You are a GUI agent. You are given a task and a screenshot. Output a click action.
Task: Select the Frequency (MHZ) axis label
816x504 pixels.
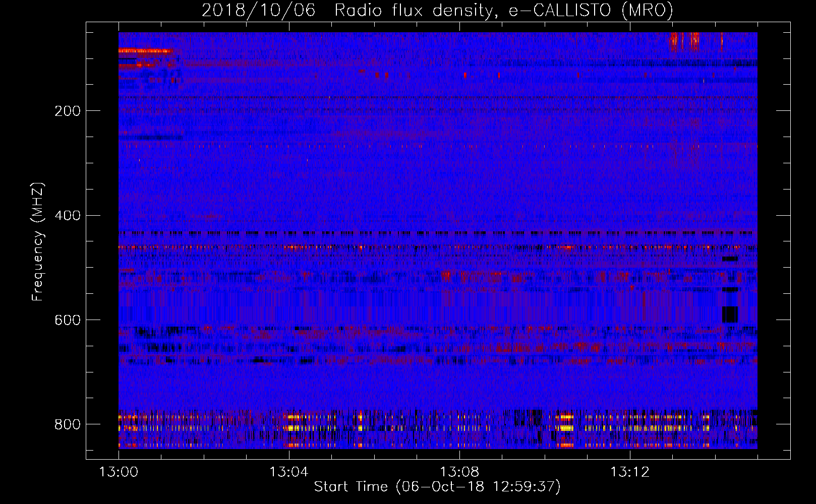click(x=38, y=241)
